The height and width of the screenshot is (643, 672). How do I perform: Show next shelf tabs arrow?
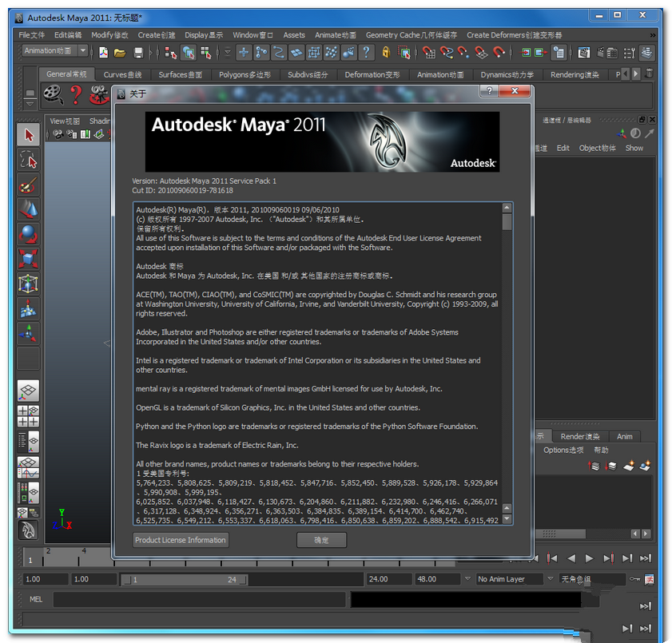coord(636,73)
